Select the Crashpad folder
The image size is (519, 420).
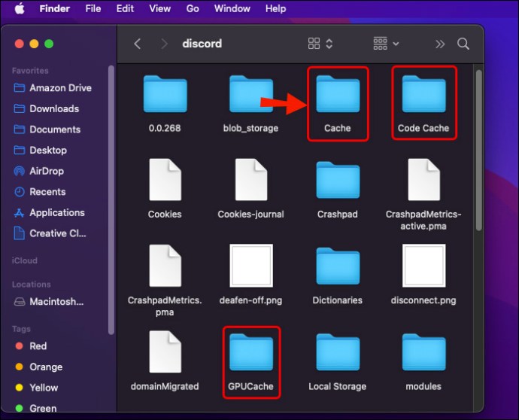tap(338, 190)
